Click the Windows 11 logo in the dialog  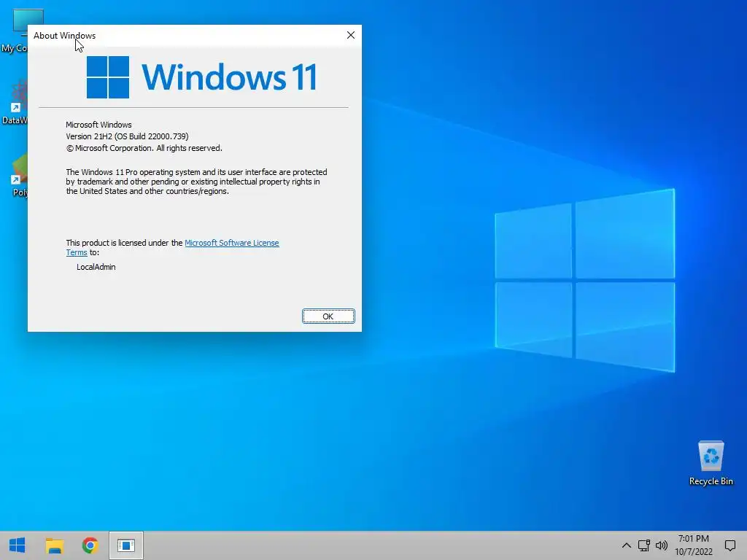click(201, 77)
